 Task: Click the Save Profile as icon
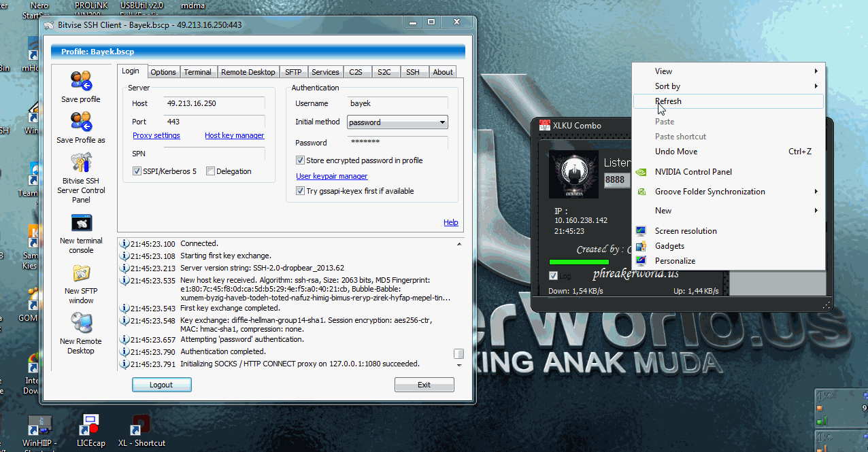point(81,122)
